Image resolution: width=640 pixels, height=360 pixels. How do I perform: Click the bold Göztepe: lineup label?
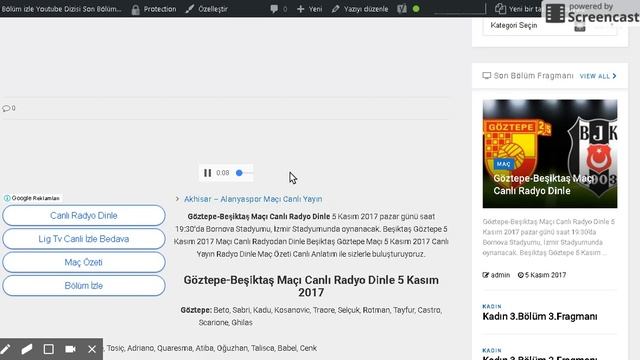click(x=196, y=310)
